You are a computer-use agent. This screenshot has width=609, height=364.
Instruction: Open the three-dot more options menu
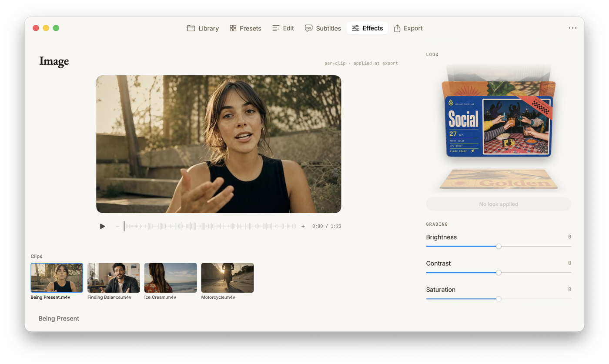point(572,28)
